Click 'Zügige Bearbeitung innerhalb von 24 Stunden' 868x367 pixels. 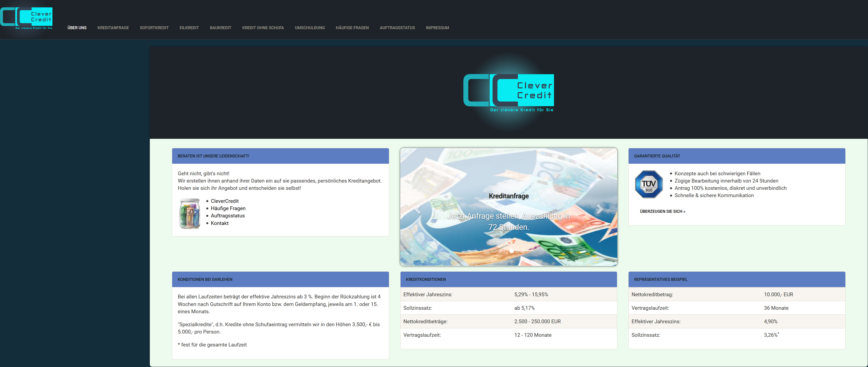pos(726,181)
